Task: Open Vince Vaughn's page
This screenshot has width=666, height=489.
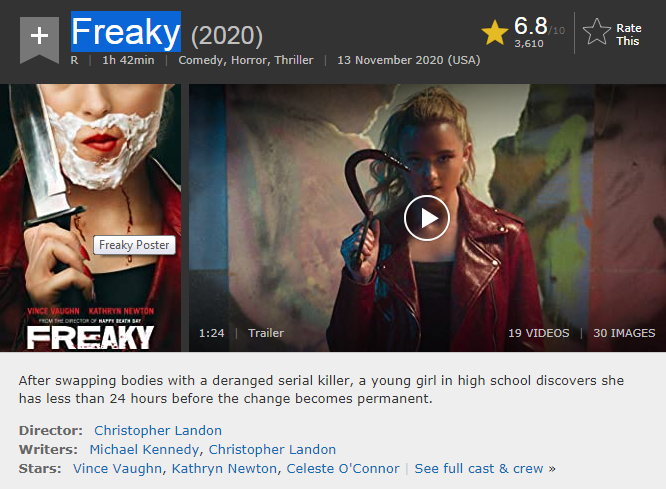Action: point(117,469)
